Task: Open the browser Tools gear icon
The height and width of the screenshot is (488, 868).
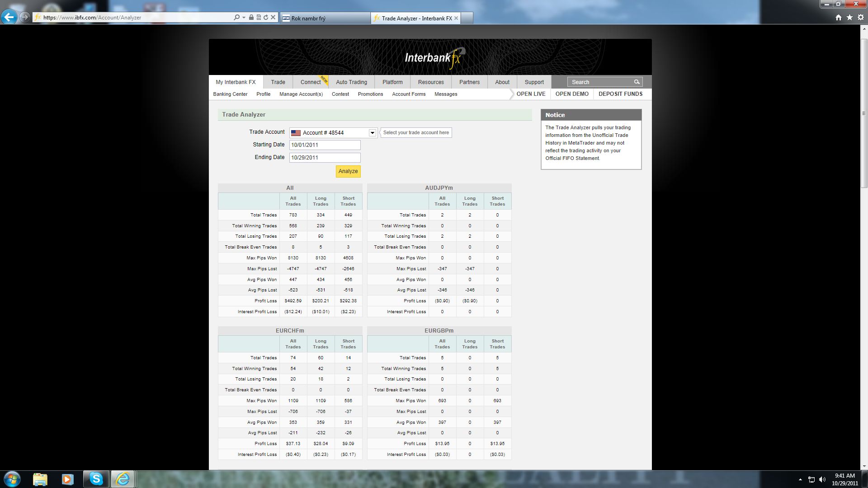Action: tap(860, 17)
